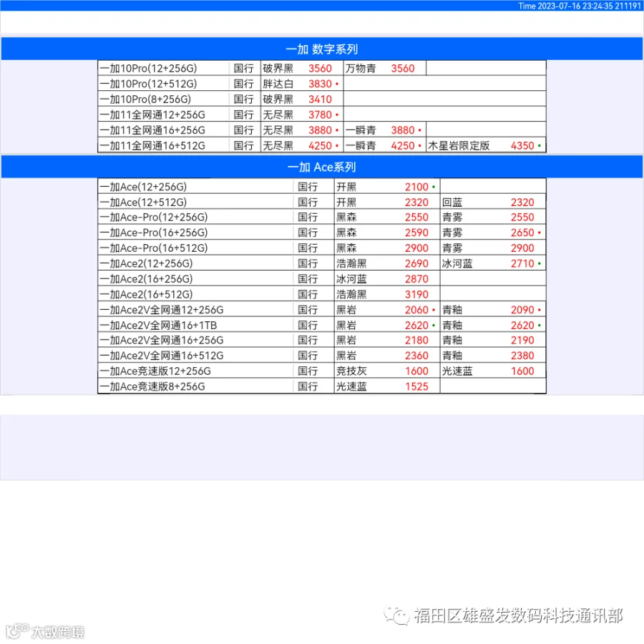Viewport: 644px width, 644px height.
Task: Click the price 3190 for 一加Ace2(16+512G)
Action: (416, 295)
